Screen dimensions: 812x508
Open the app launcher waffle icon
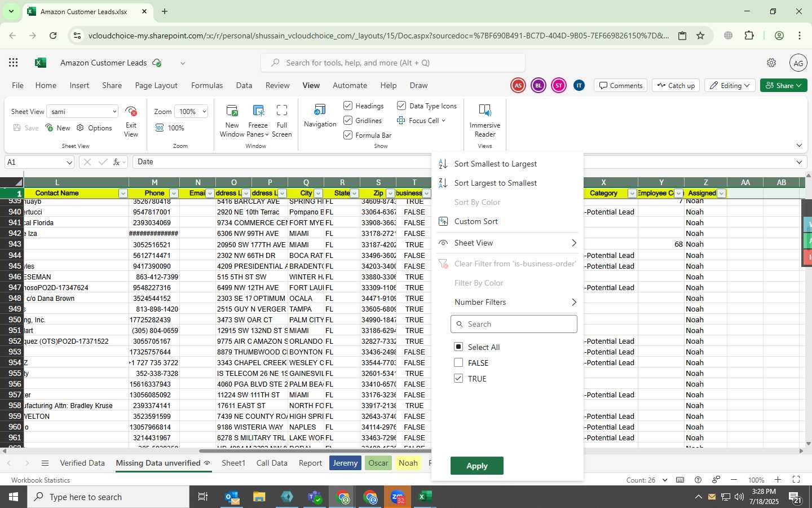(14, 63)
